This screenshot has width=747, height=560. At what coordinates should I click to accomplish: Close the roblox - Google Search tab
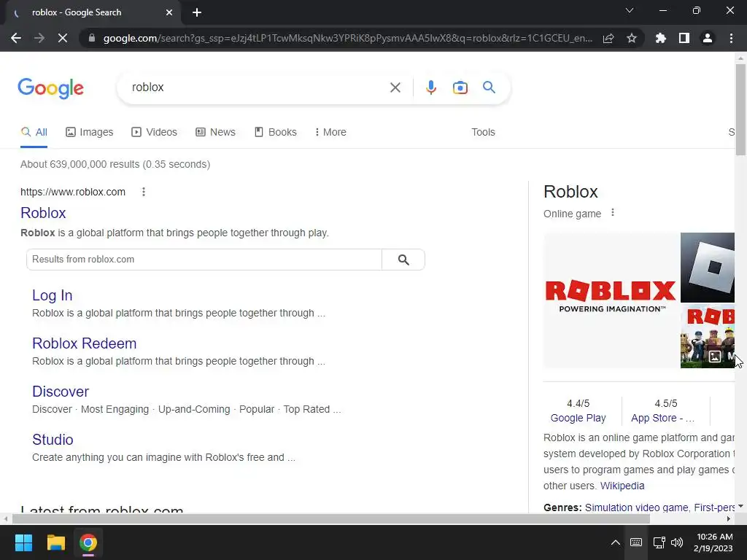(x=169, y=12)
